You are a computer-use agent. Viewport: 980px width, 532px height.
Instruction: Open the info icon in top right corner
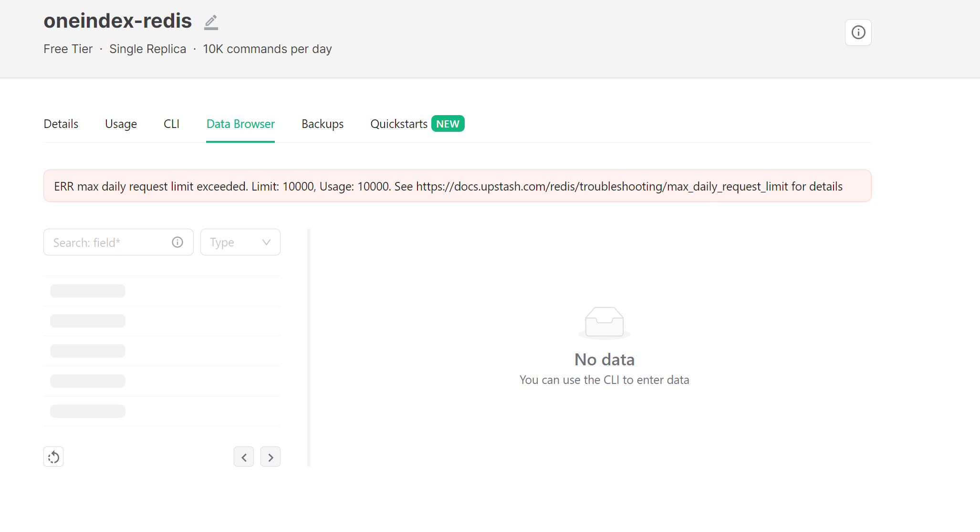point(858,32)
